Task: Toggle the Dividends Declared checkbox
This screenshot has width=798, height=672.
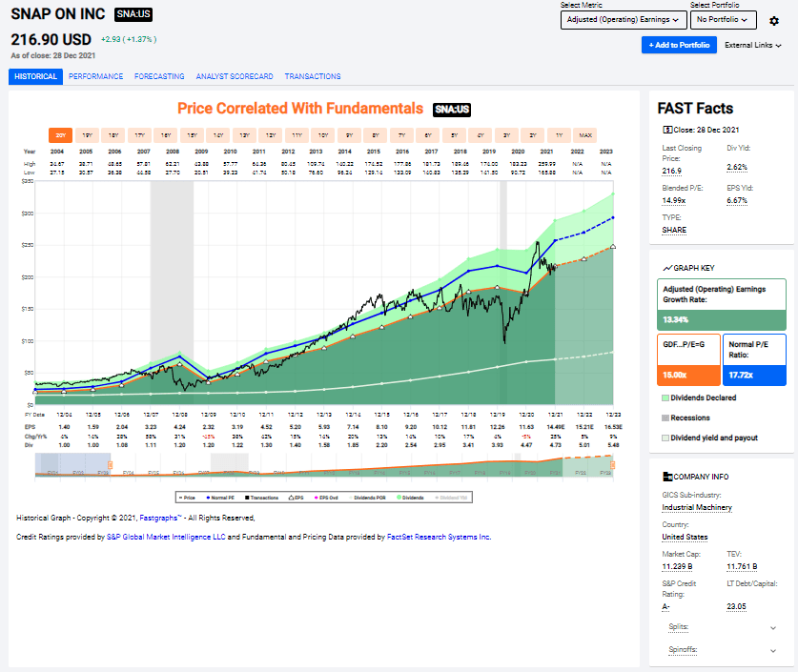Action: pos(665,397)
